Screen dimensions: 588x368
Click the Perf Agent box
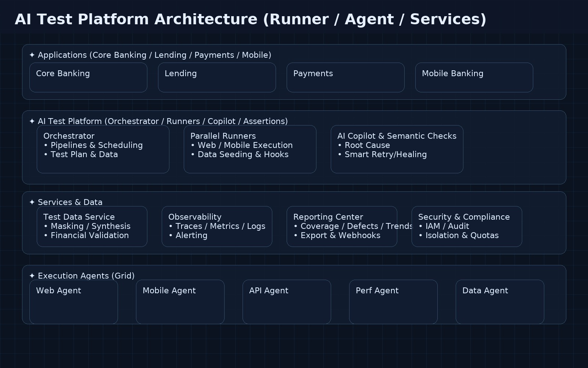[x=393, y=302]
